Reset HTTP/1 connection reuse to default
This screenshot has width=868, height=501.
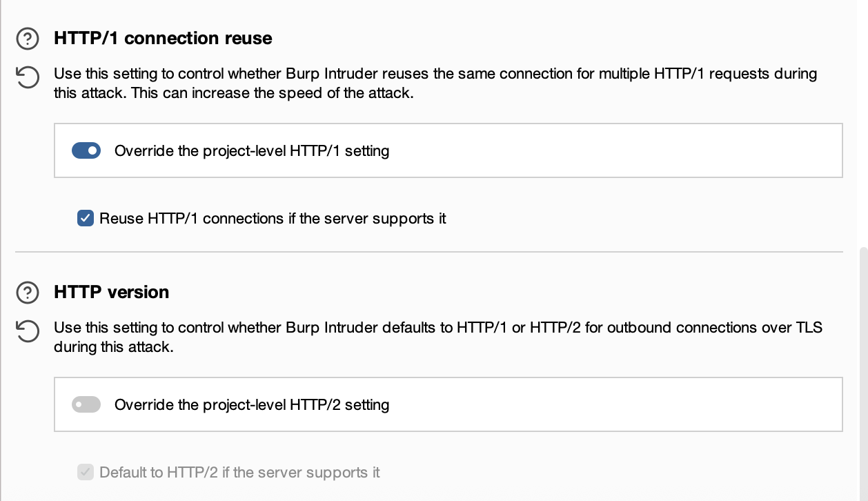pos(28,77)
